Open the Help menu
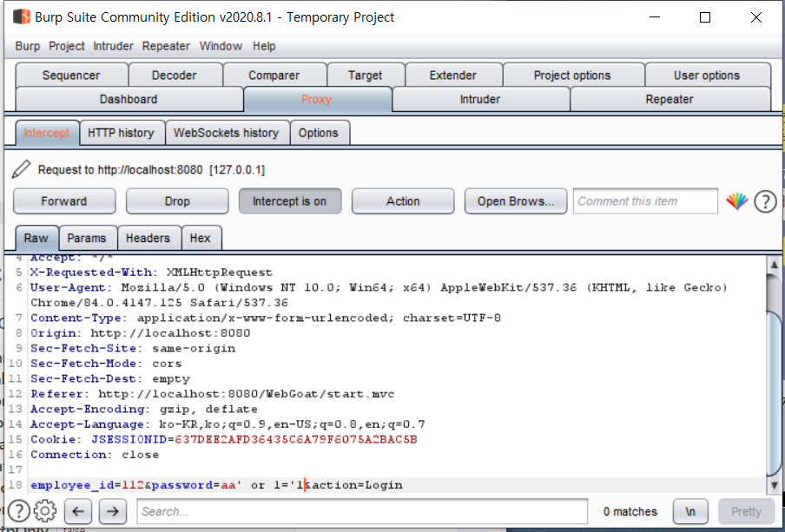The height and width of the screenshot is (532, 785). 264,46
